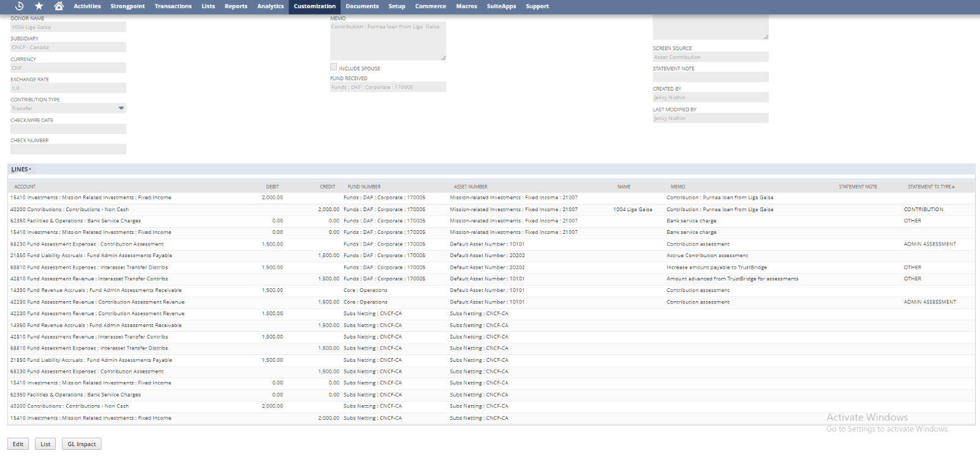
Task: Open the Recent Records clock icon
Action: 19,6
